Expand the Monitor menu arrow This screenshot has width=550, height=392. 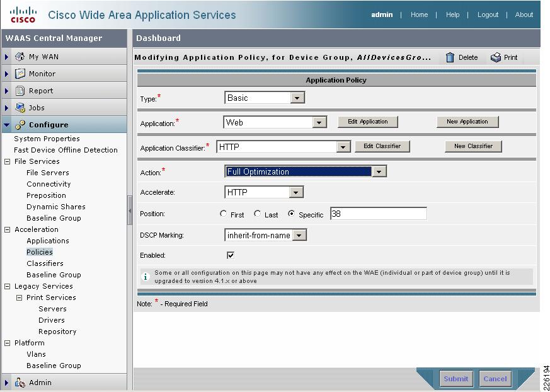tap(7, 74)
